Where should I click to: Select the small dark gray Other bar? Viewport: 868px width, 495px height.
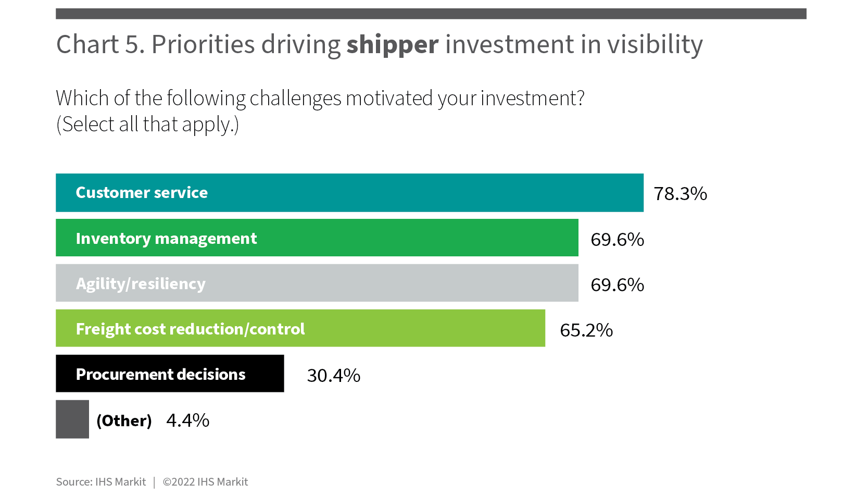(72, 419)
